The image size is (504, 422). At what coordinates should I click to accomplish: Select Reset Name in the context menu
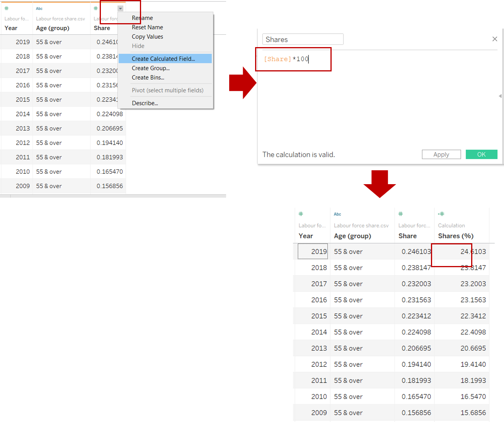pos(147,27)
